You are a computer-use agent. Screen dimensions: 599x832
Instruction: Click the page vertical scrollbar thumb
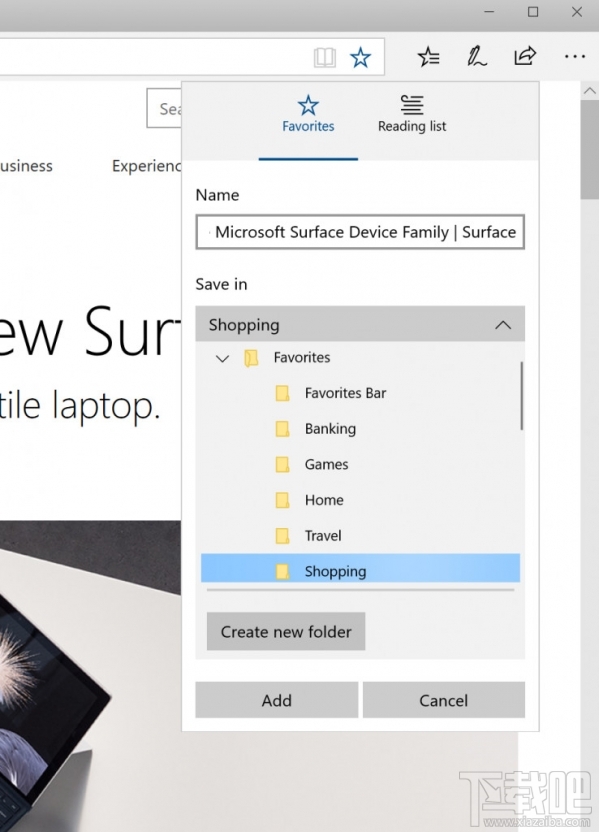click(x=589, y=150)
